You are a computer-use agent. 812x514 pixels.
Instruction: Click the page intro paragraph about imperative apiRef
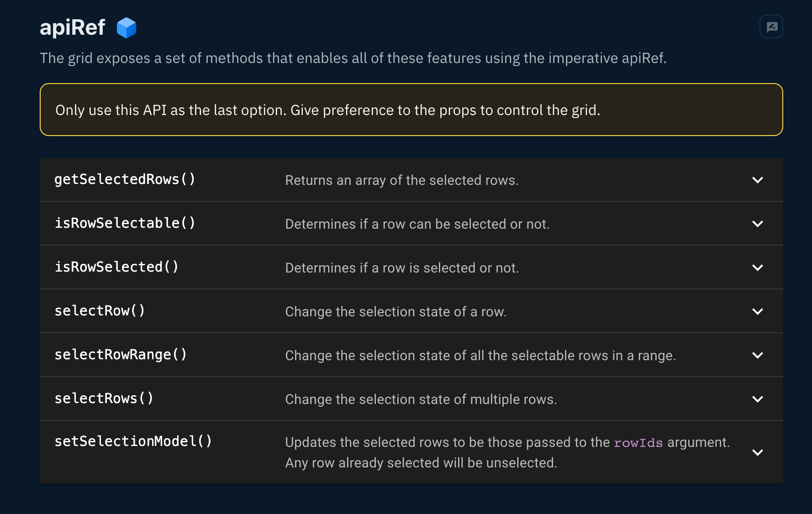coord(353,58)
